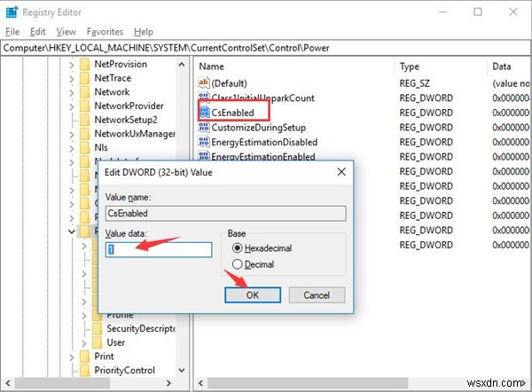
Task: Click the values pane horizontal scrollbar thumb
Action: 308,383
